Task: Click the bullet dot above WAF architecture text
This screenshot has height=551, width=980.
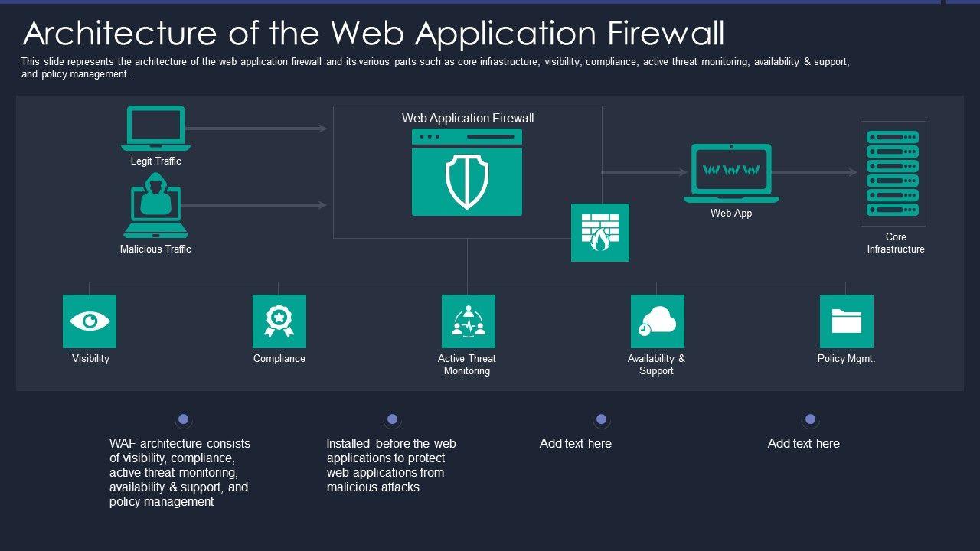Action: [x=183, y=419]
